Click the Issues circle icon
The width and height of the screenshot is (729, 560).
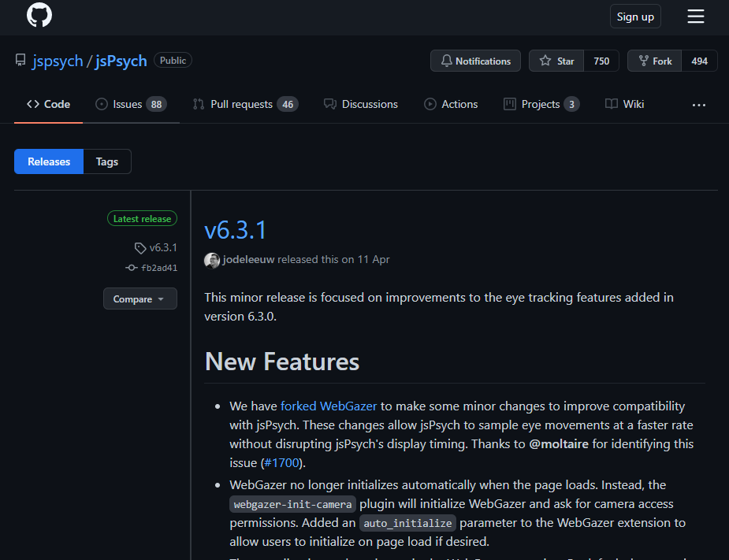[102, 104]
